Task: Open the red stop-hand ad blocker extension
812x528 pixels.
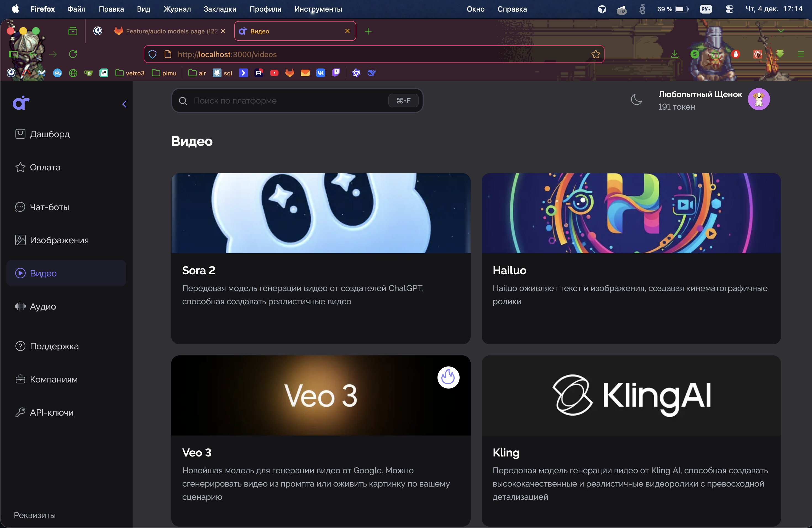Action: point(735,54)
